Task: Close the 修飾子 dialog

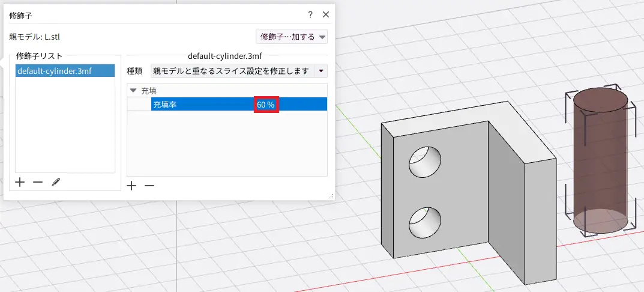Action: (326, 14)
